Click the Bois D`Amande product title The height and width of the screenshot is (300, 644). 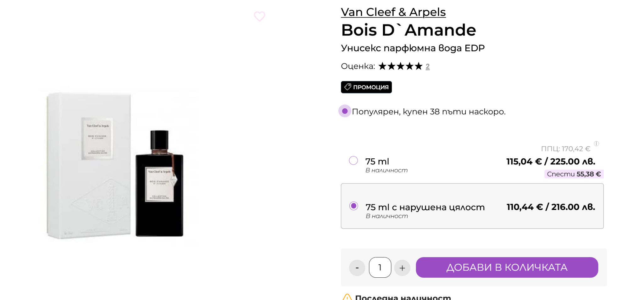click(x=408, y=30)
